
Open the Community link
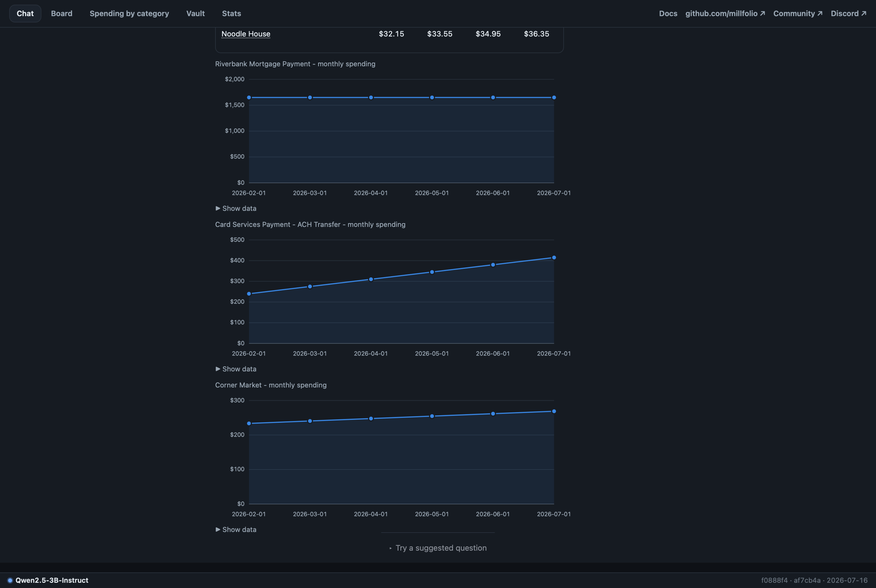(798, 14)
